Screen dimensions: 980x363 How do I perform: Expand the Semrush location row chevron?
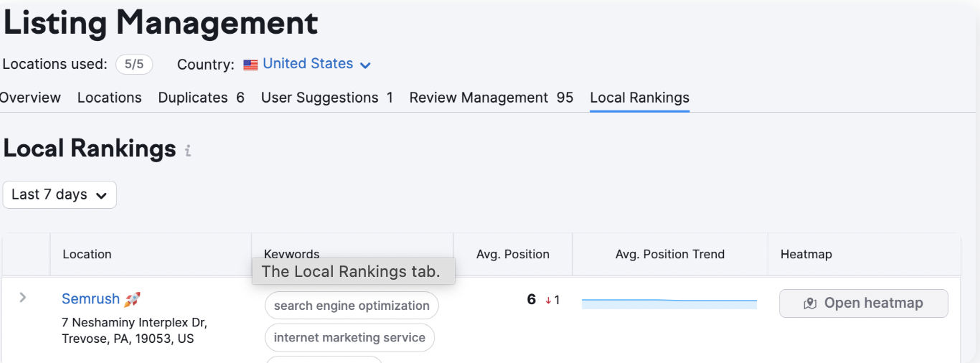[23, 297]
